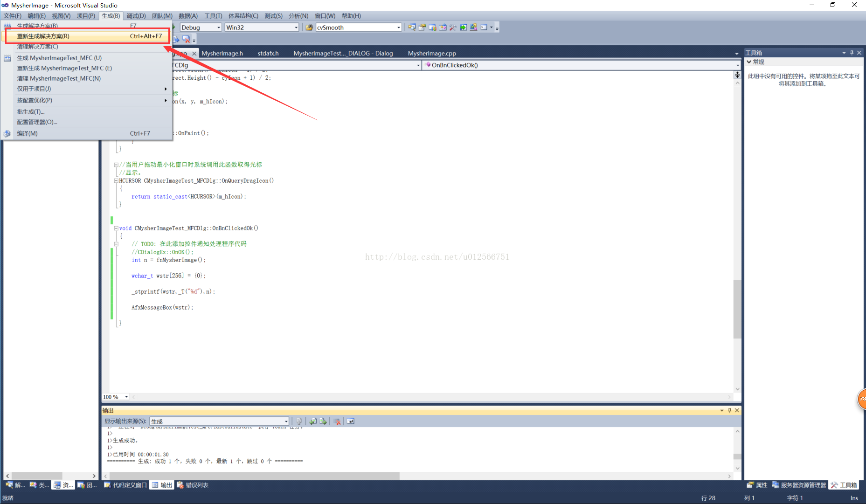The height and width of the screenshot is (504, 866).
Task: Select 清理解决方案(C) menu entry
Action: point(87,47)
